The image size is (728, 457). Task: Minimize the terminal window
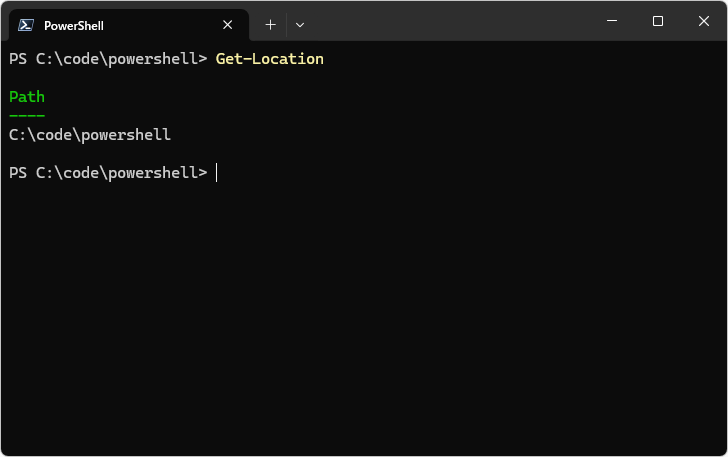(612, 21)
